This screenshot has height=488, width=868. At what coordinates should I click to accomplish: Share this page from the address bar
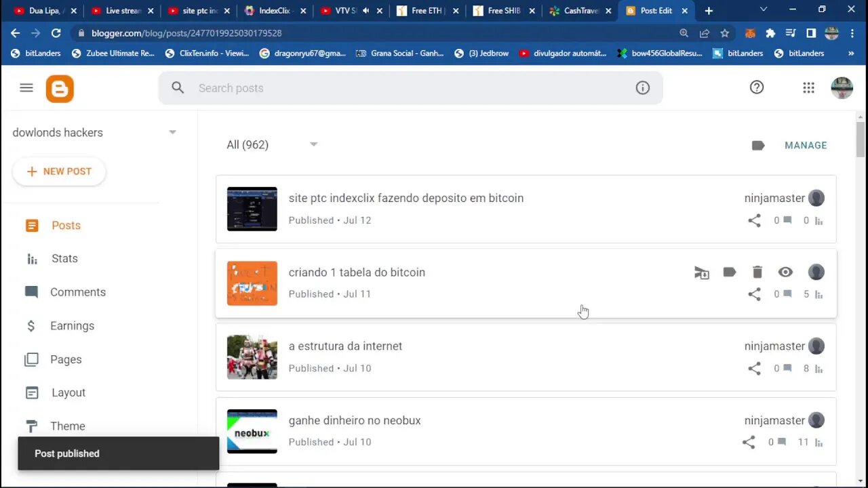click(705, 33)
